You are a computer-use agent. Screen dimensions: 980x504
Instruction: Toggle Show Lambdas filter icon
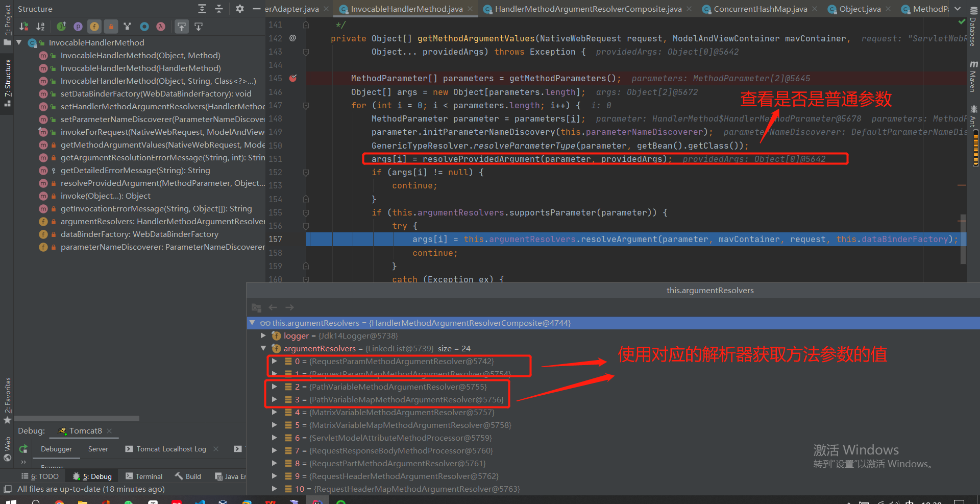pyautogui.click(x=161, y=27)
